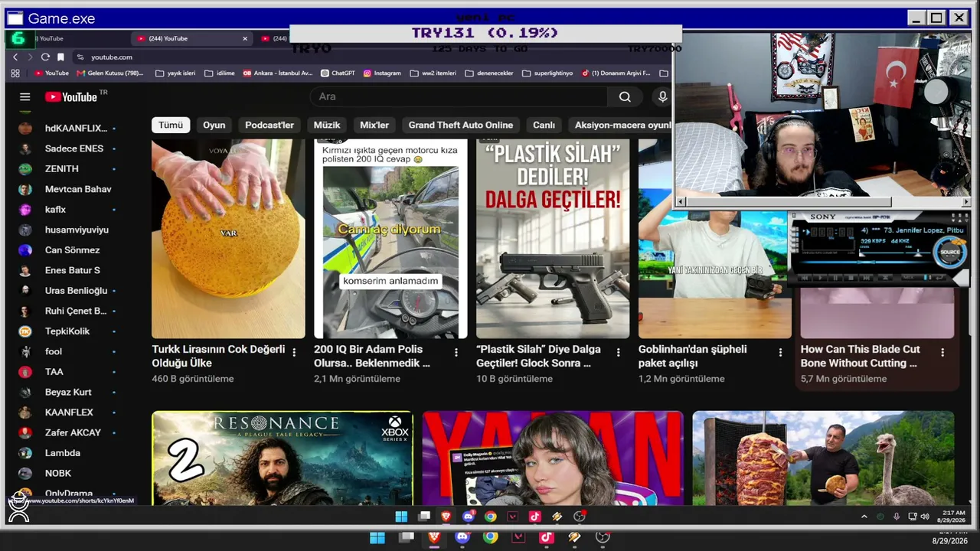Open the Resonance: A Plague Tale Legacy thumbnail
Screen dimensions: 980x551
[283, 458]
